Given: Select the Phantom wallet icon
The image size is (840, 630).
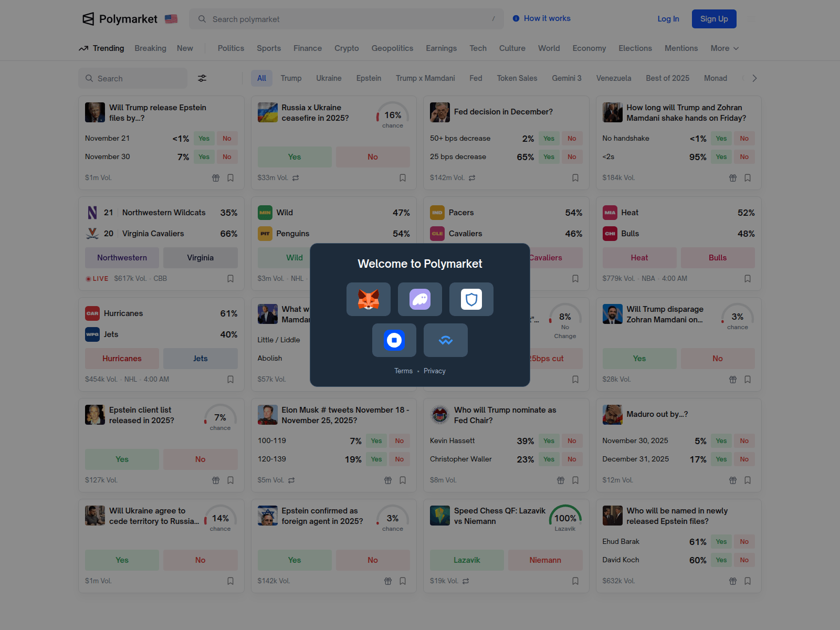Looking at the screenshot, I should (x=420, y=299).
